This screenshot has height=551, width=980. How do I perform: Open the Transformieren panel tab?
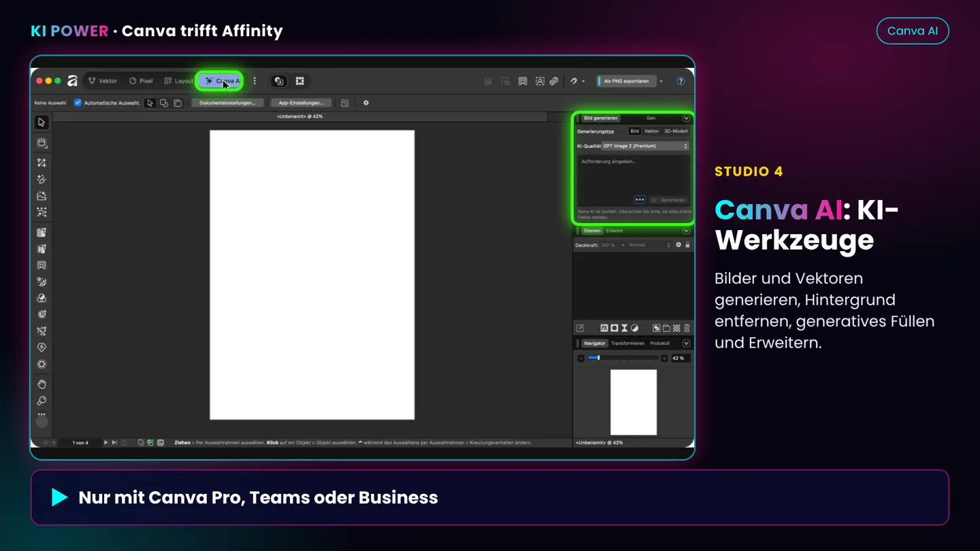(627, 344)
